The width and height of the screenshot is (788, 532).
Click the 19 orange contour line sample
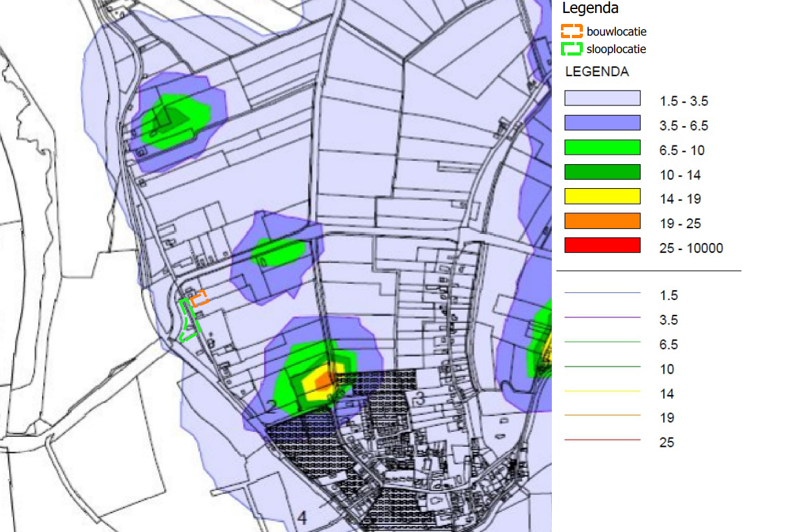(602, 416)
